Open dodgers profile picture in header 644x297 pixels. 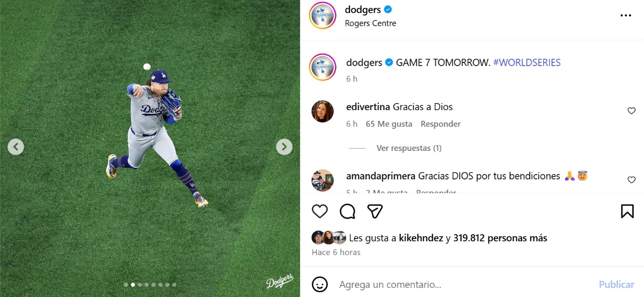pyautogui.click(x=323, y=16)
